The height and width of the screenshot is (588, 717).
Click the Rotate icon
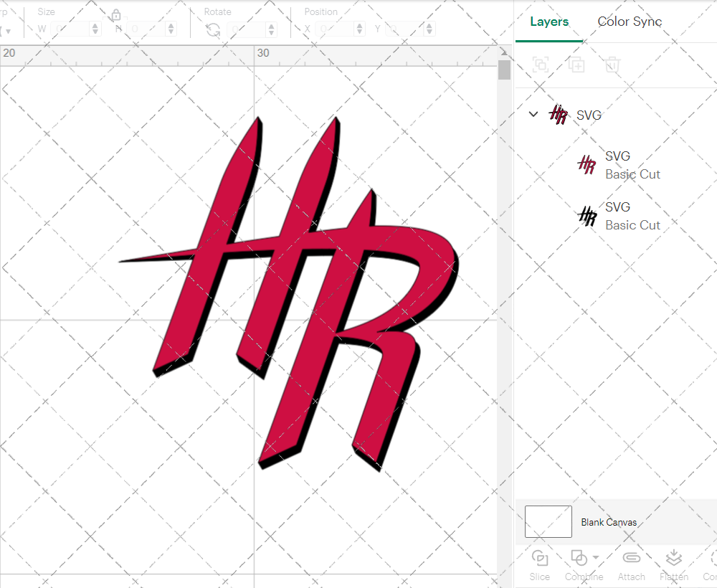pos(213,30)
